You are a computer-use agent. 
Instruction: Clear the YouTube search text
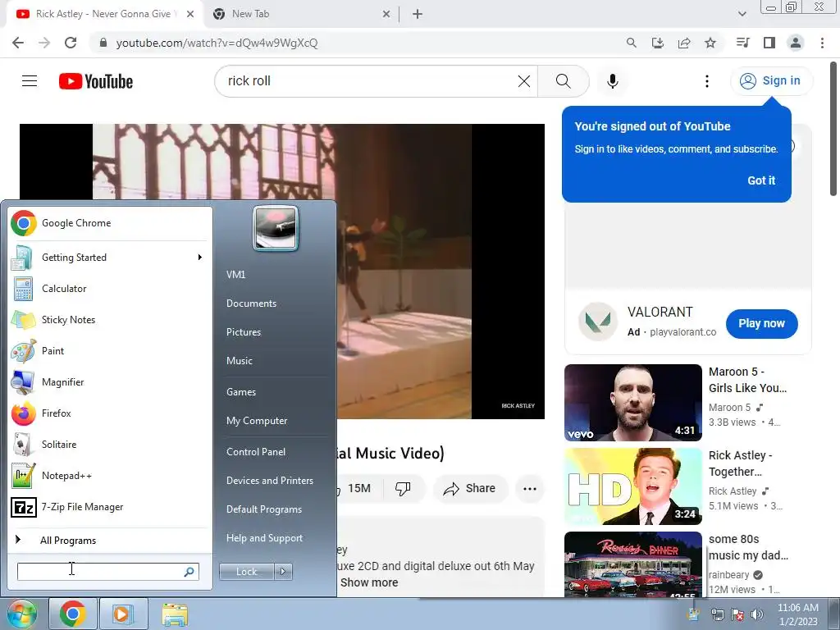(524, 81)
